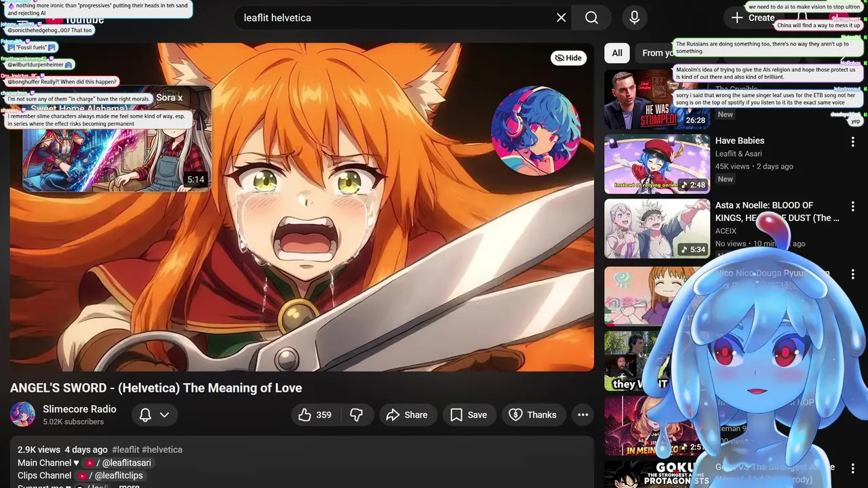This screenshot has width=868, height=488.
Task: Click the Create button
Action: [753, 18]
